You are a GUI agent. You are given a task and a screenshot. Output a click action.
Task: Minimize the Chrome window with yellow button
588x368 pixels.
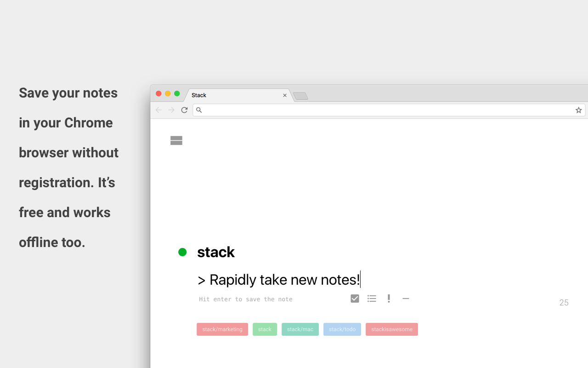pyautogui.click(x=168, y=93)
